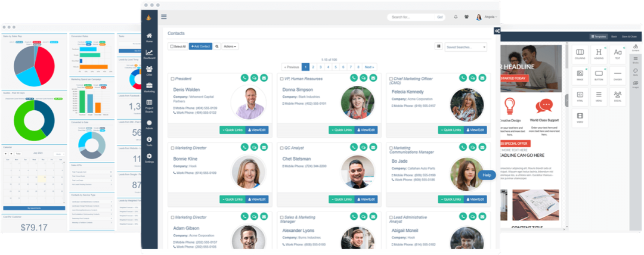Go to CRM in the sidebar
The width and height of the screenshot is (644, 255).
click(149, 71)
